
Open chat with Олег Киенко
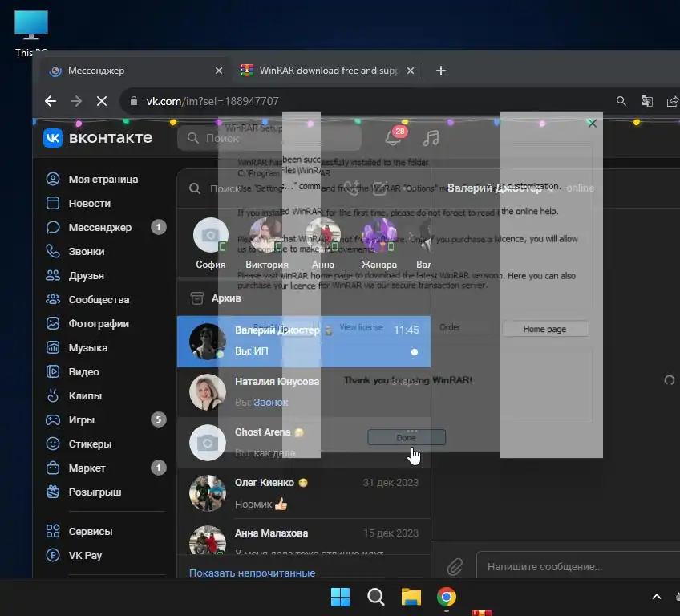click(x=304, y=493)
